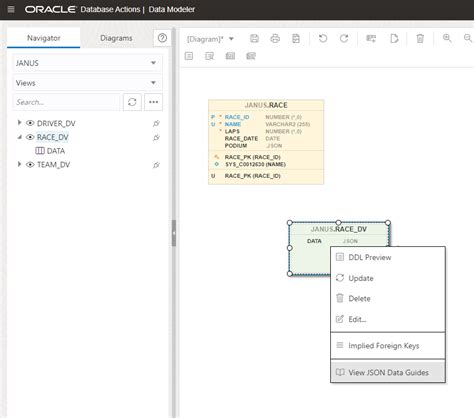The height and width of the screenshot is (418, 474).
Task: Click the RACE_DATE column in RACE table
Action: point(241,138)
